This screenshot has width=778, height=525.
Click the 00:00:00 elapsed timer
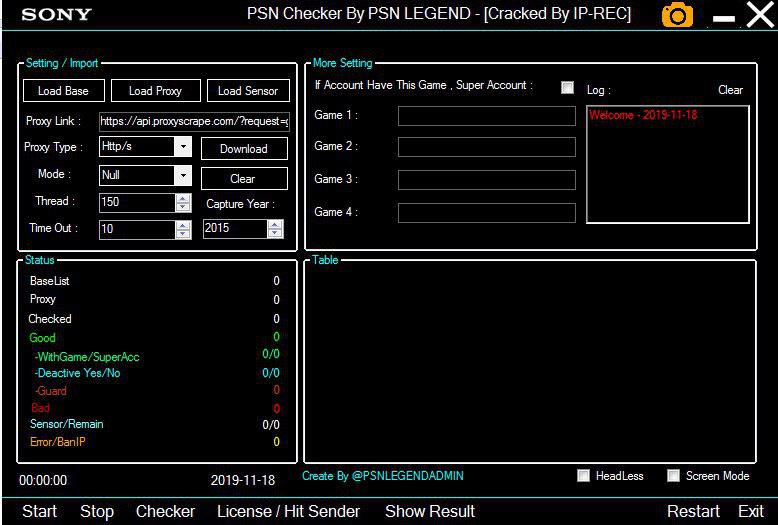tap(43, 480)
